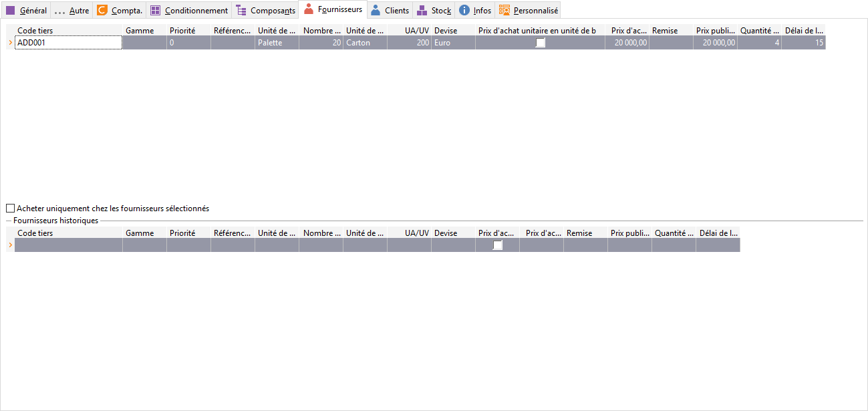Click the red person Fournisseurs icon
The image size is (868, 411).
pos(309,9)
